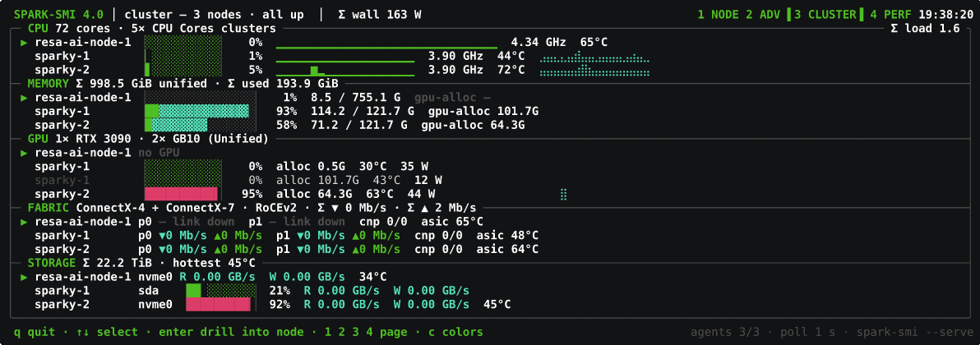Image resolution: width=980 pixels, height=345 pixels.
Task: Click the FABRIC ConnectX-4 section header
Action: pos(252,208)
